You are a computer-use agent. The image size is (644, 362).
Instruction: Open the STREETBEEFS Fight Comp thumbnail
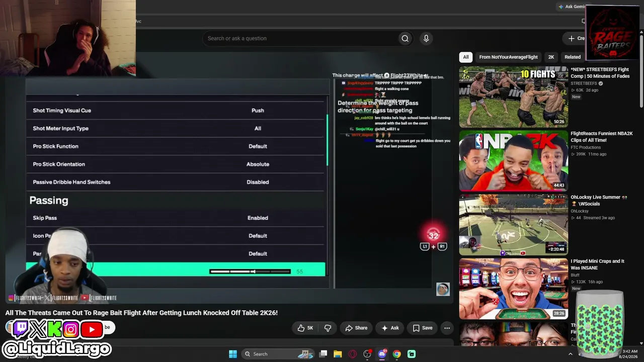click(513, 97)
